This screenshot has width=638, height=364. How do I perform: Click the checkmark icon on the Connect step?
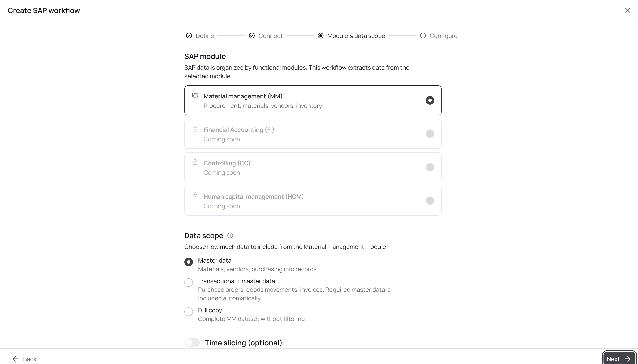click(x=251, y=36)
